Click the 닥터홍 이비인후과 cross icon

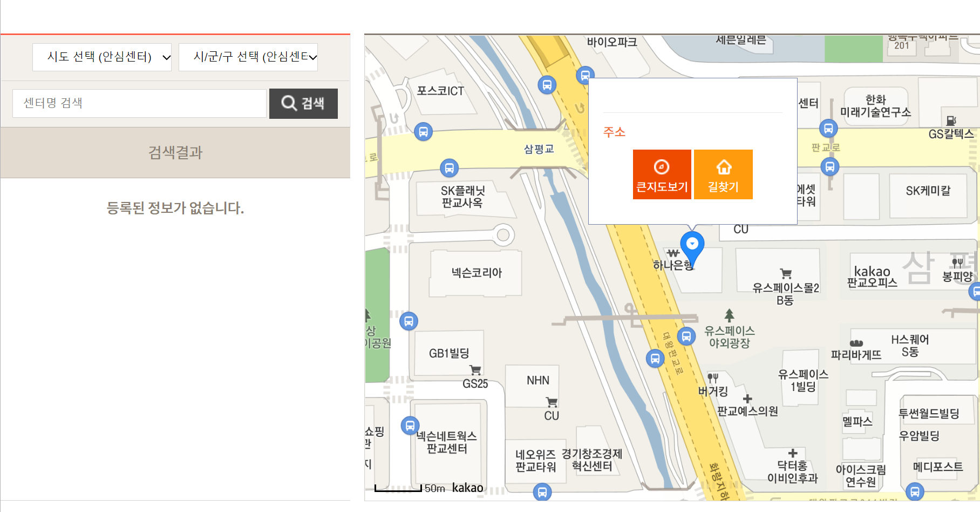(793, 453)
